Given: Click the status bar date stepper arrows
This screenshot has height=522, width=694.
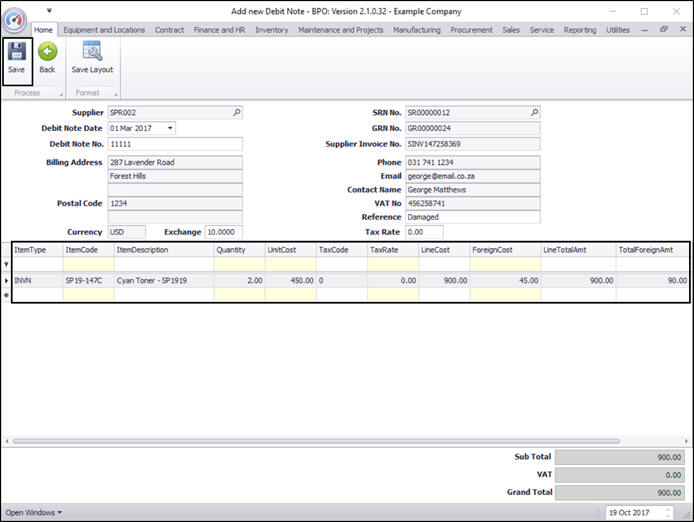Looking at the screenshot, I should coord(668,513).
